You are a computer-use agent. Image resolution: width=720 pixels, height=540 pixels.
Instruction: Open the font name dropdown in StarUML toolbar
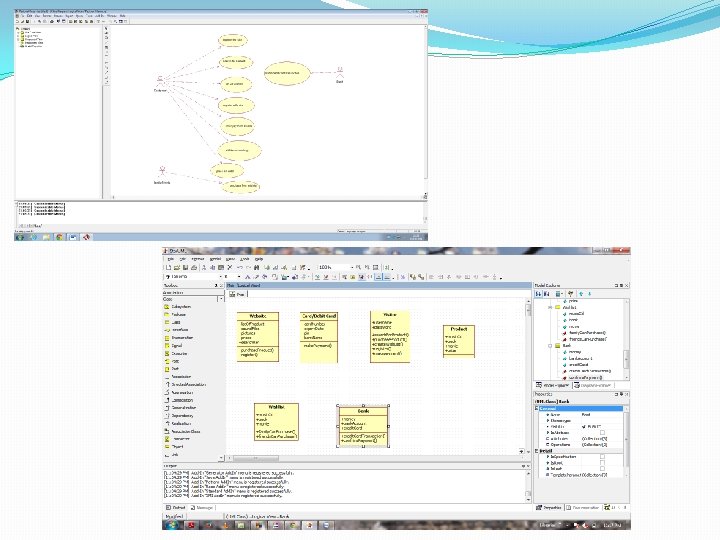220,277
